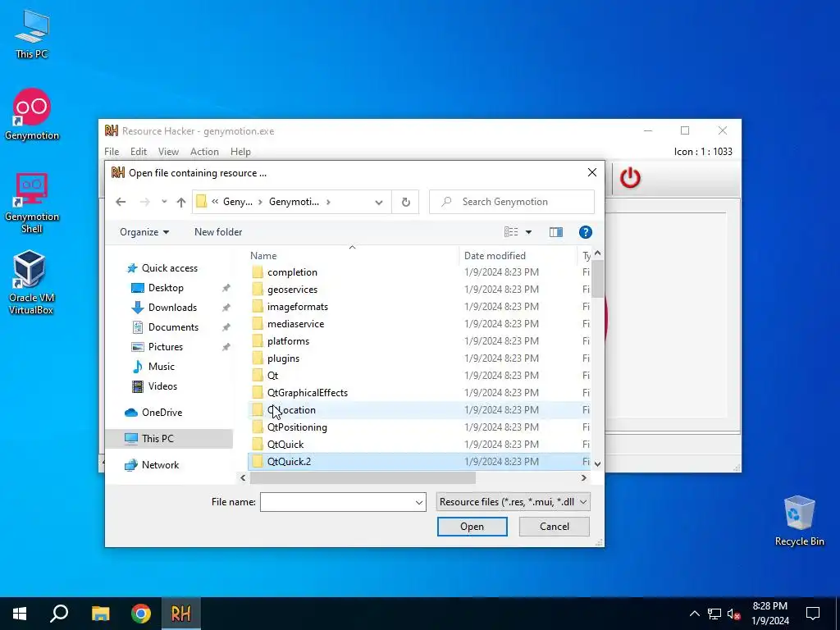Open taskbar search

pyautogui.click(x=59, y=614)
